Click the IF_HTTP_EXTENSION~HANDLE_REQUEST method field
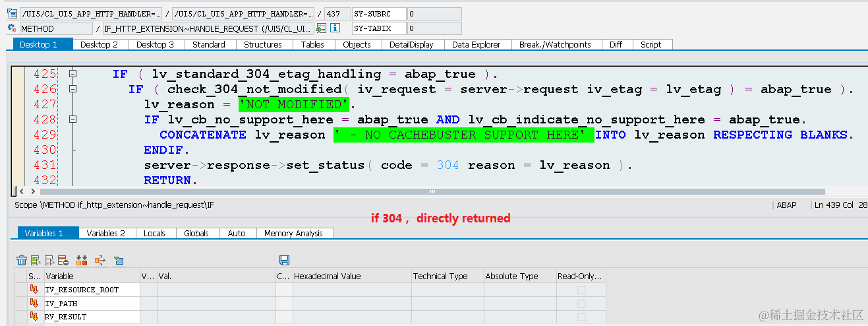Image resolution: width=868 pixels, height=326 pixels. 208,28
